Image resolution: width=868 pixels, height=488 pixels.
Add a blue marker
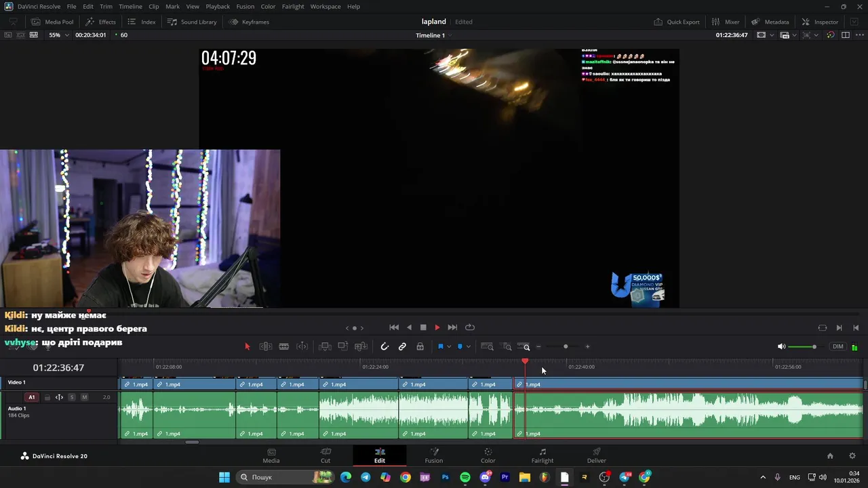pyautogui.click(x=460, y=346)
